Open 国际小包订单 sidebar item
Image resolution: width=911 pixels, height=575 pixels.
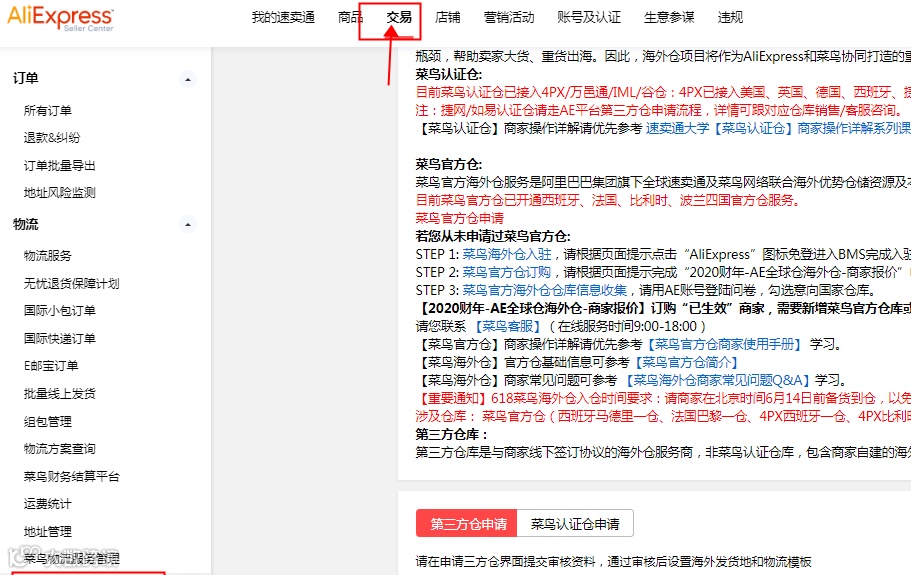(59, 310)
